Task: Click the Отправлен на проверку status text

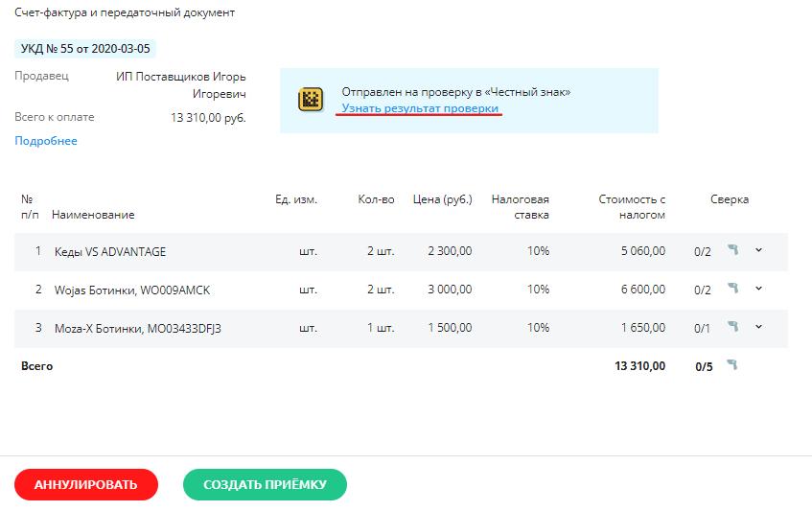Action: pos(455,92)
